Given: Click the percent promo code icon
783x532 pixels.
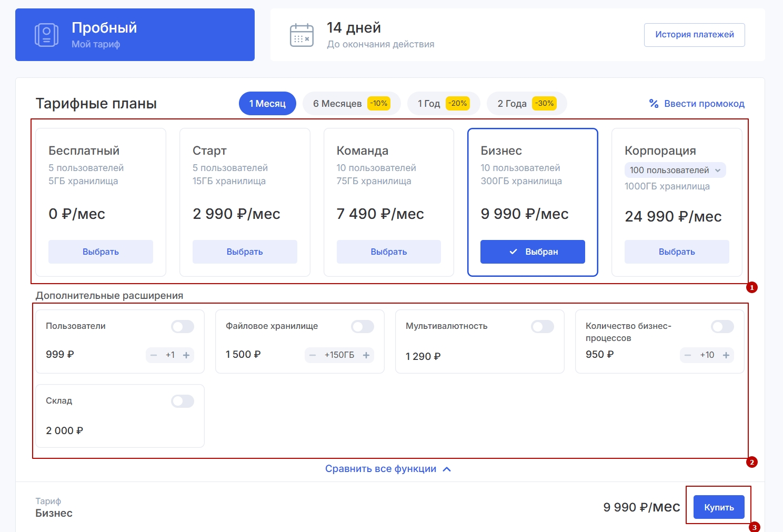Looking at the screenshot, I should (654, 104).
